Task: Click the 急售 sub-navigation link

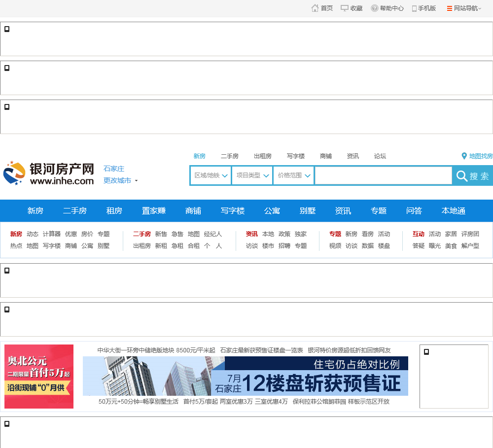Action: click(177, 234)
